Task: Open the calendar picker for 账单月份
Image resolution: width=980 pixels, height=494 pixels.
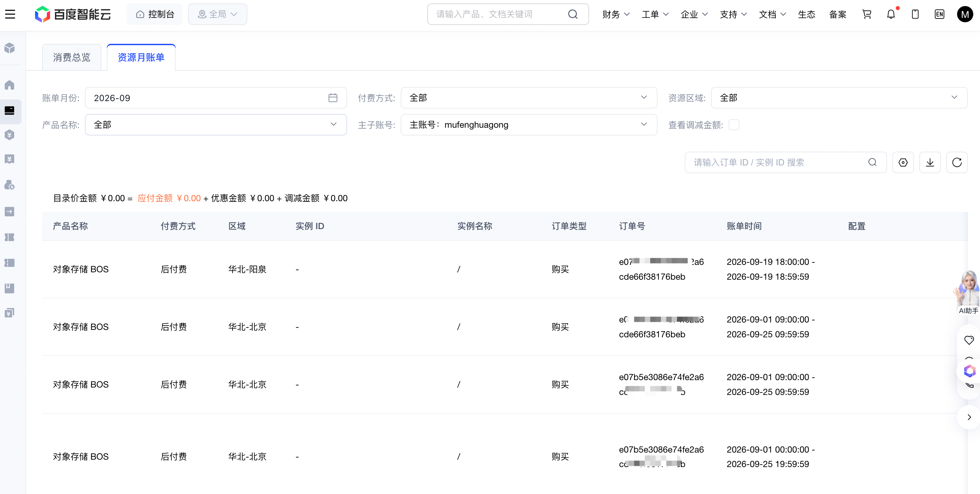Action: [333, 98]
